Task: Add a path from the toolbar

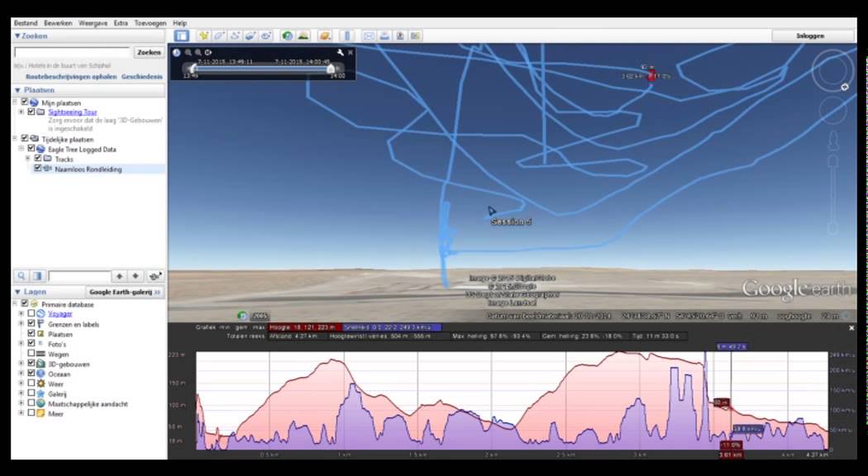Action: (x=235, y=36)
